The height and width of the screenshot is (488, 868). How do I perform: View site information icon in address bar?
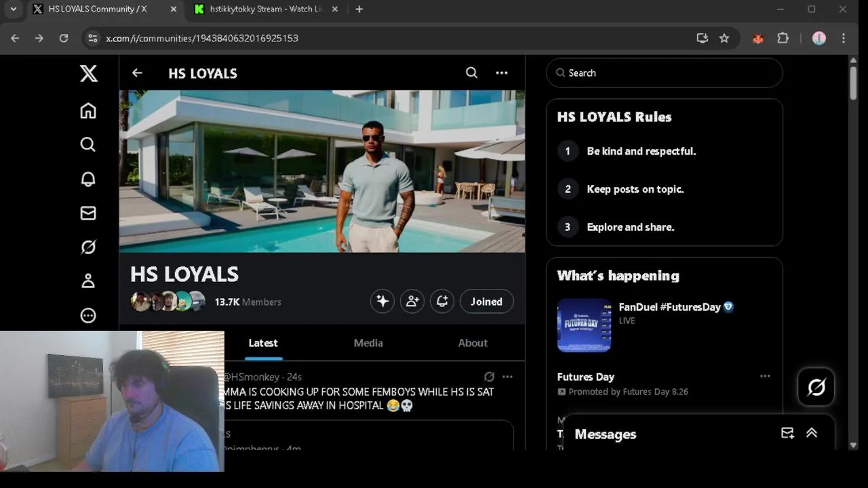pos(94,39)
